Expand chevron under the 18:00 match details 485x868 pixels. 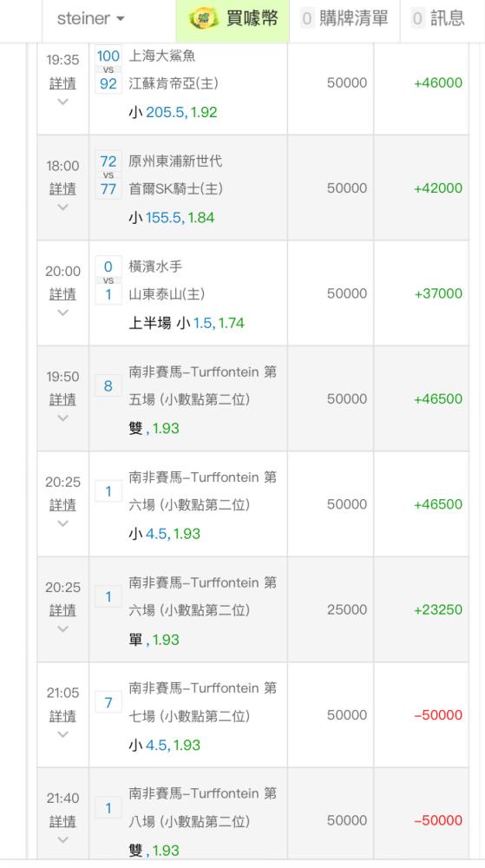point(62,207)
